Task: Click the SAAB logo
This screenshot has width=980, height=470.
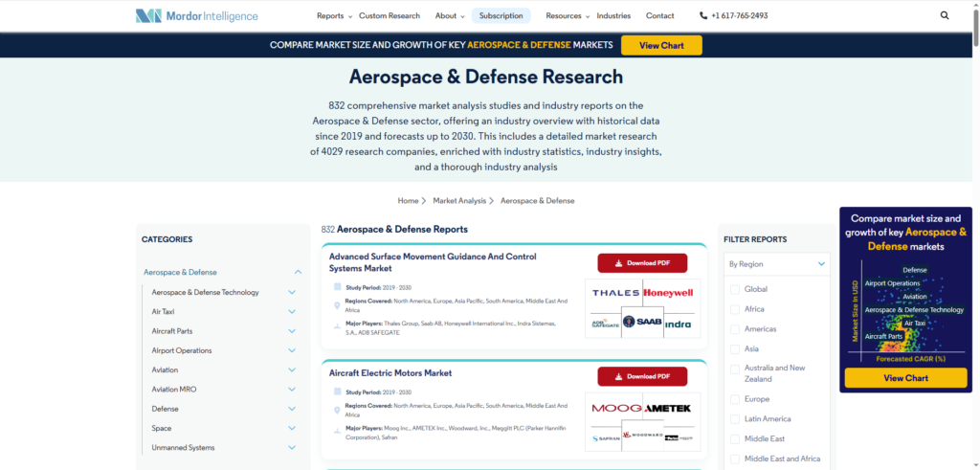Action: [642, 323]
